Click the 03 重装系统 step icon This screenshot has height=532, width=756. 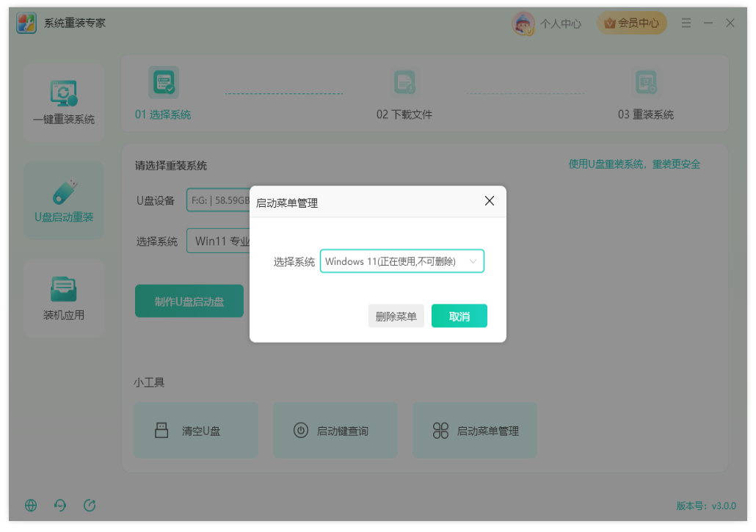646,82
